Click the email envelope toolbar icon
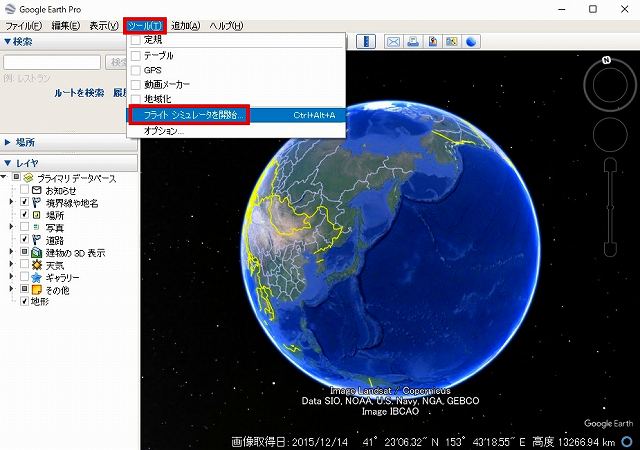640x450 pixels. point(393,42)
